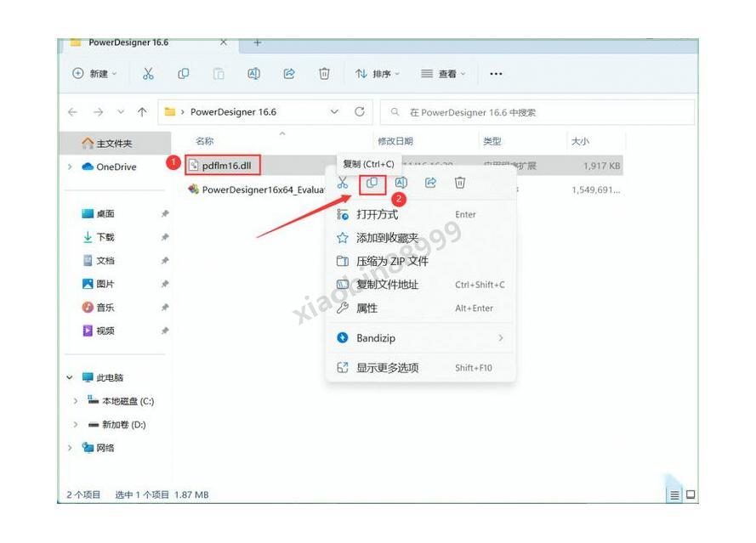Image resolution: width=756 pixels, height=543 pixels.
Task: Sort by 类型 (Type) column header
Action: point(492,141)
